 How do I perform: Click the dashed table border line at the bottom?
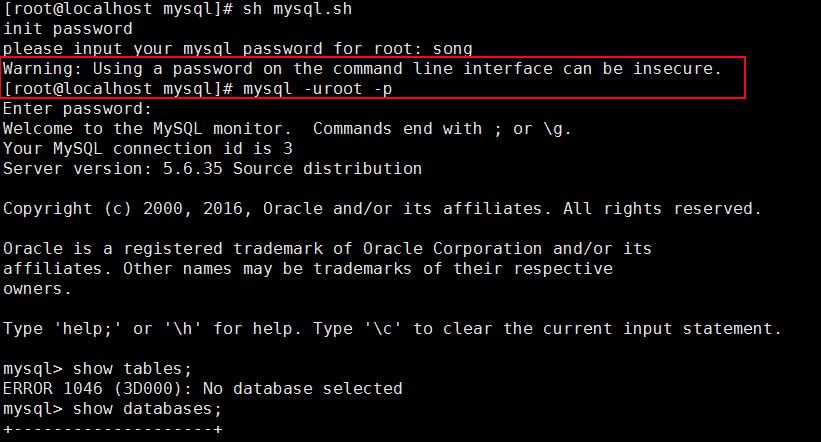click(112, 429)
